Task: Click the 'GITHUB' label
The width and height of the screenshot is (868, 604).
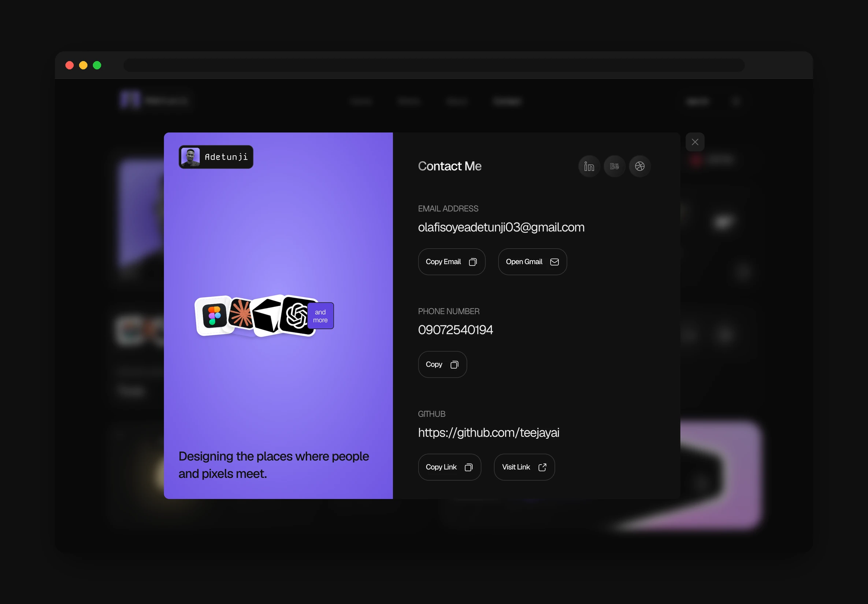Action: [432, 414]
